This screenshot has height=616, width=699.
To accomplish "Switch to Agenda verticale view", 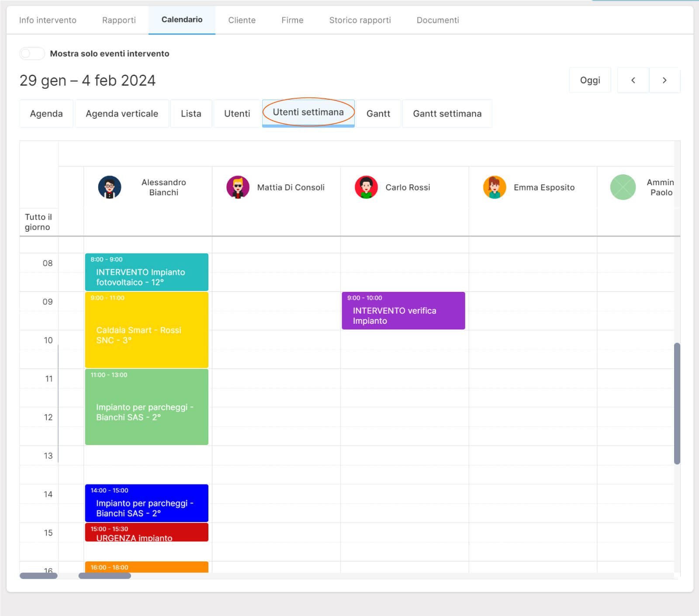I will [x=122, y=114].
